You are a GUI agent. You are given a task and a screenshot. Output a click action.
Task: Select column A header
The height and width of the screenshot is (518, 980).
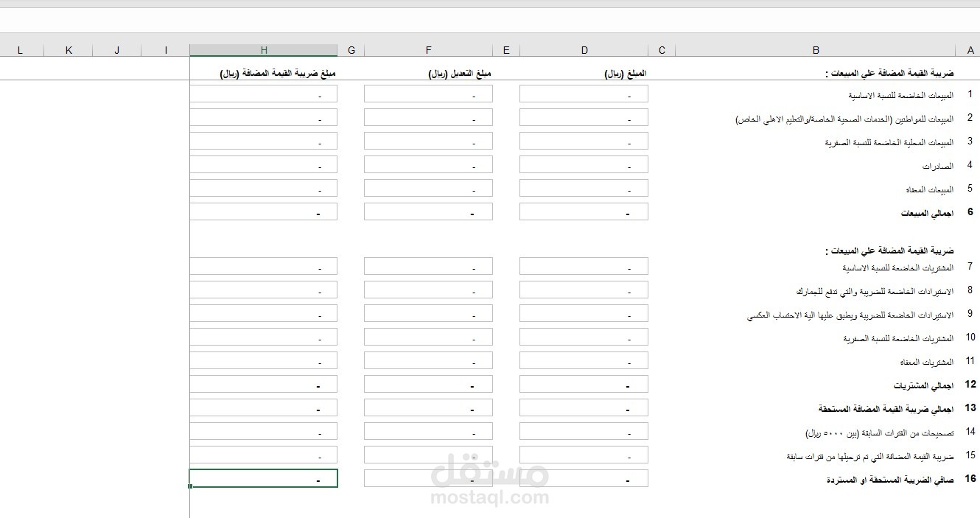tap(968, 50)
